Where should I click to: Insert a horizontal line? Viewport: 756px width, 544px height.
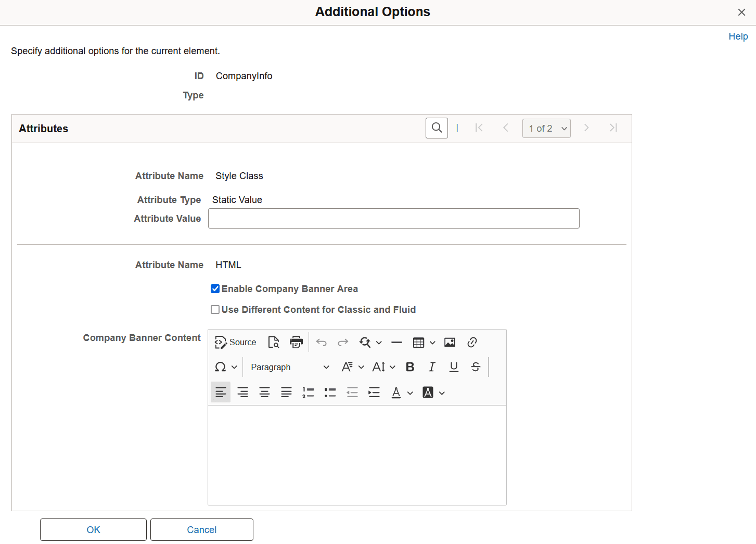[x=396, y=342]
